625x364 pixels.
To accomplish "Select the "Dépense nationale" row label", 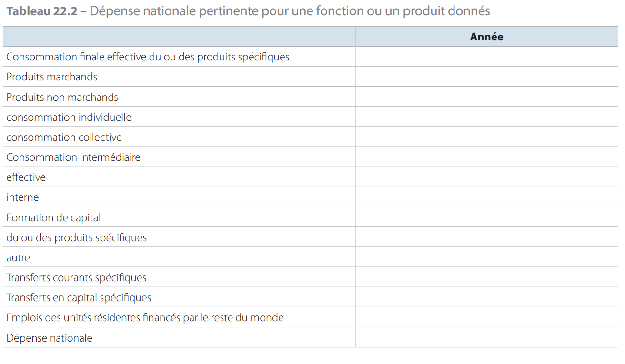I will pyautogui.click(x=50, y=338).
